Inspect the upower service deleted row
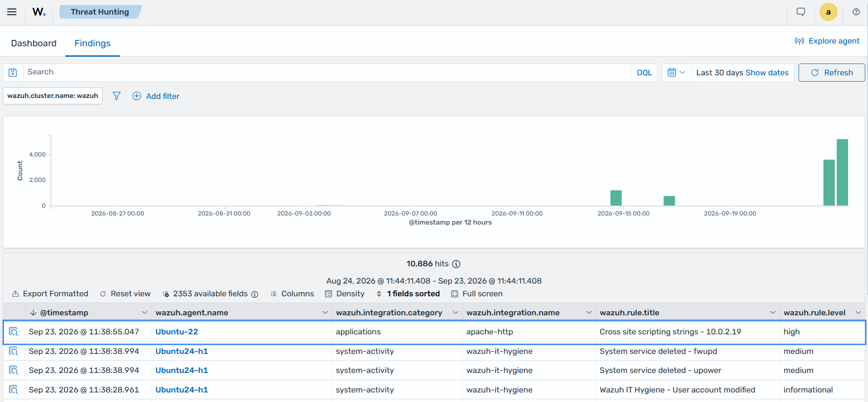 click(x=14, y=370)
